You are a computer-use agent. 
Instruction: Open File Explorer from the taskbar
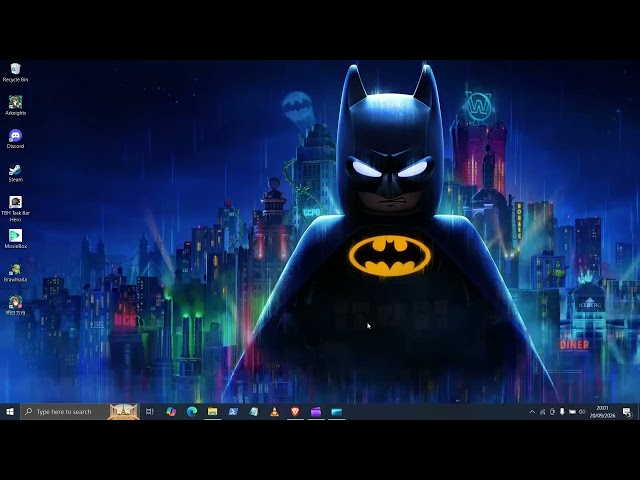(213, 411)
